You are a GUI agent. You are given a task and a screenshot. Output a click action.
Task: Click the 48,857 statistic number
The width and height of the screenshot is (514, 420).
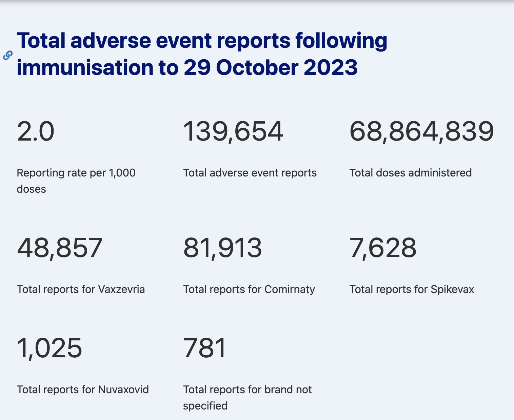60,248
